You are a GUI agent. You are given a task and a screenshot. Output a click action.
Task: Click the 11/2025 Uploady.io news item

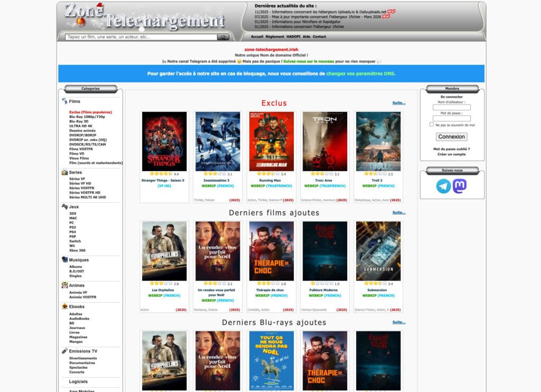(321, 12)
